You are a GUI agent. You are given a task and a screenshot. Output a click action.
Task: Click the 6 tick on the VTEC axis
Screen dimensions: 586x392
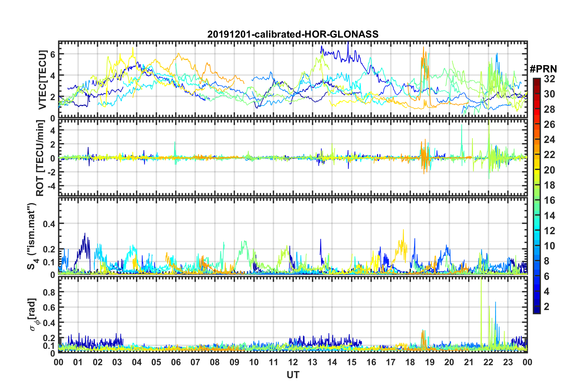pos(53,54)
